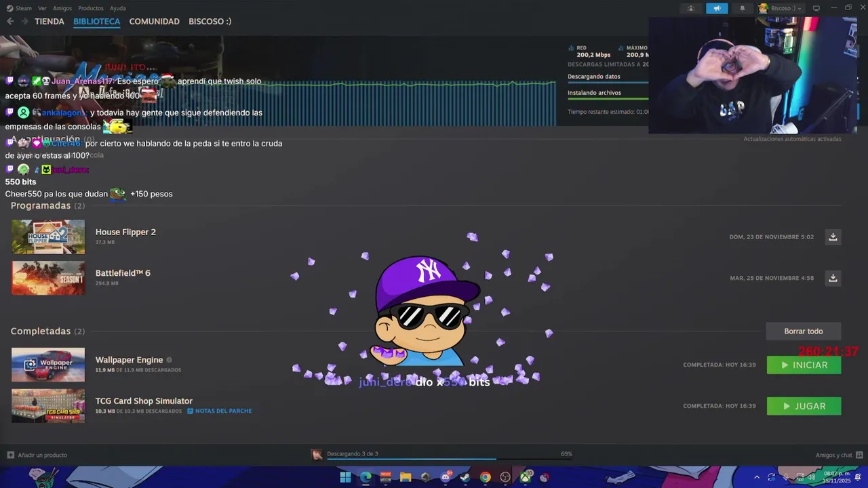
Task: Click the House Flipper 2 thumbnail
Action: coord(48,237)
